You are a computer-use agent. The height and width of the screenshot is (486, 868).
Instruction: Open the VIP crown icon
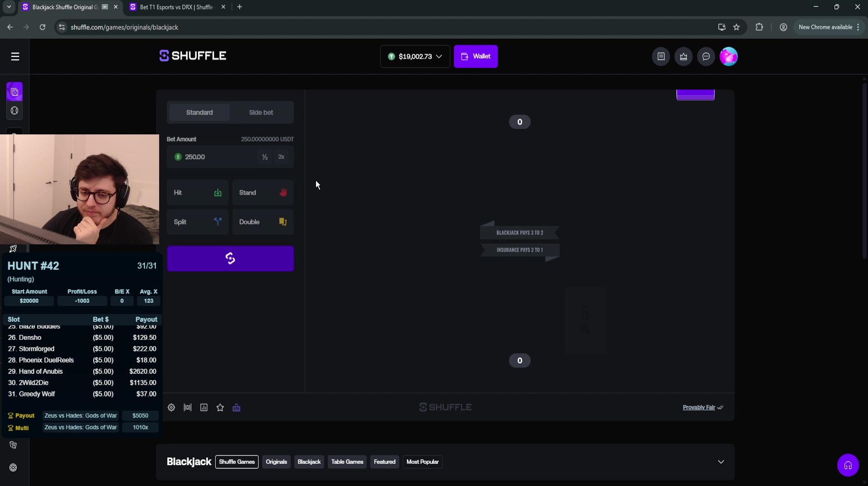coord(684,57)
